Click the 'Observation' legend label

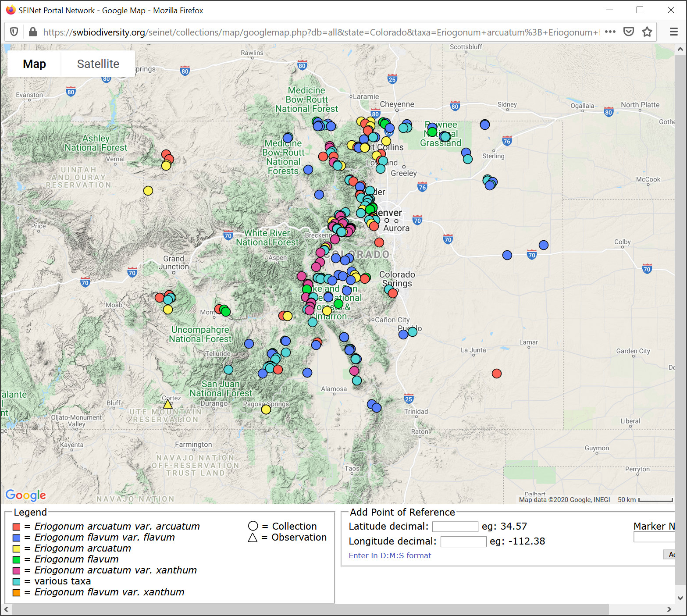299,537
